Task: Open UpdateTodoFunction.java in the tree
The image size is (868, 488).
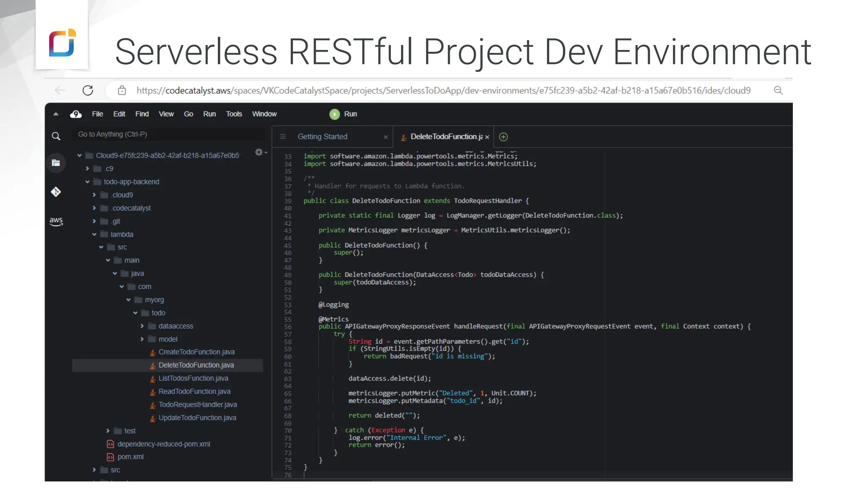Action: pyautogui.click(x=197, y=418)
